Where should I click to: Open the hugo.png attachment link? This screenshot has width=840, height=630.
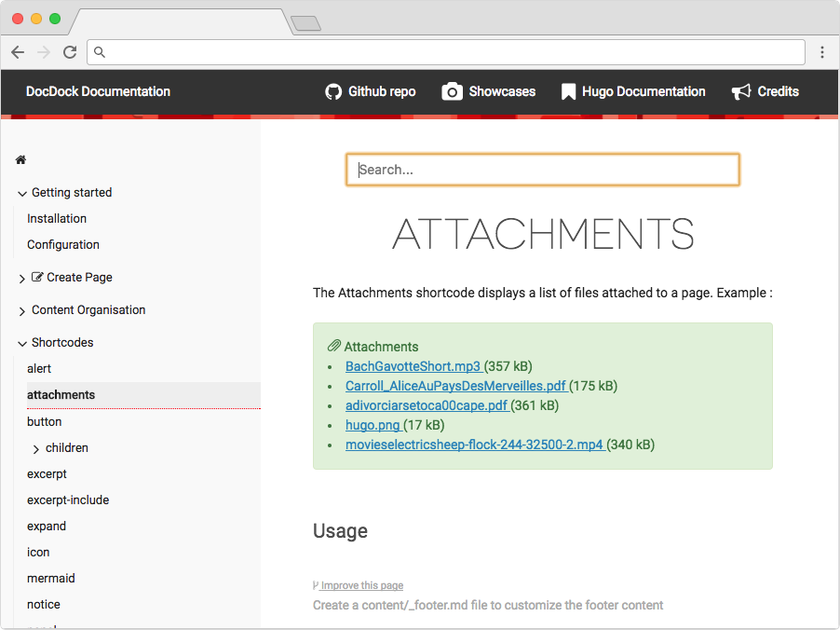pos(373,425)
